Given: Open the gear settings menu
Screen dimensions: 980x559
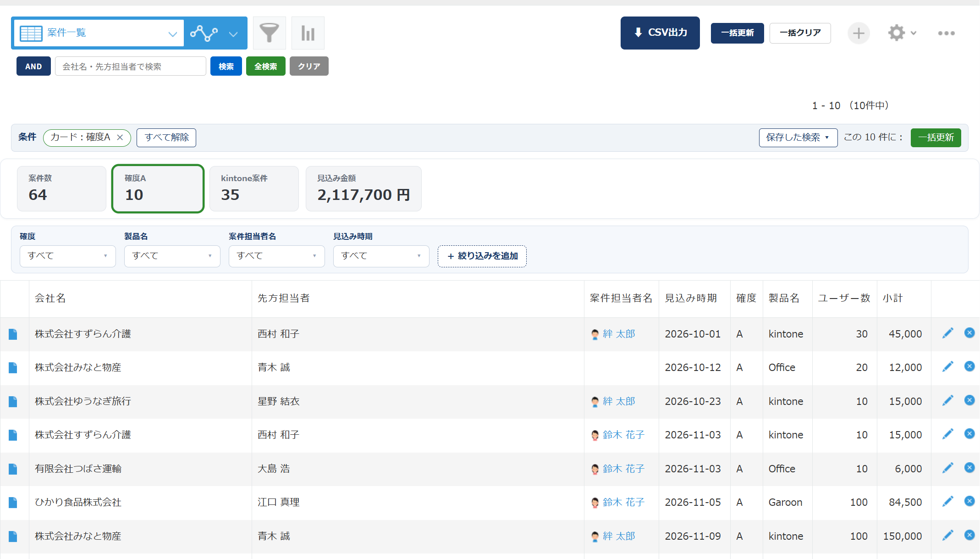Looking at the screenshot, I should 897,33.
